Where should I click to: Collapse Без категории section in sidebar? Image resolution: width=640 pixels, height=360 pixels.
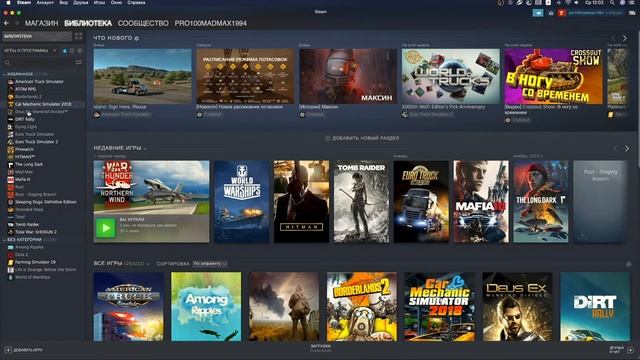[4, 240]
